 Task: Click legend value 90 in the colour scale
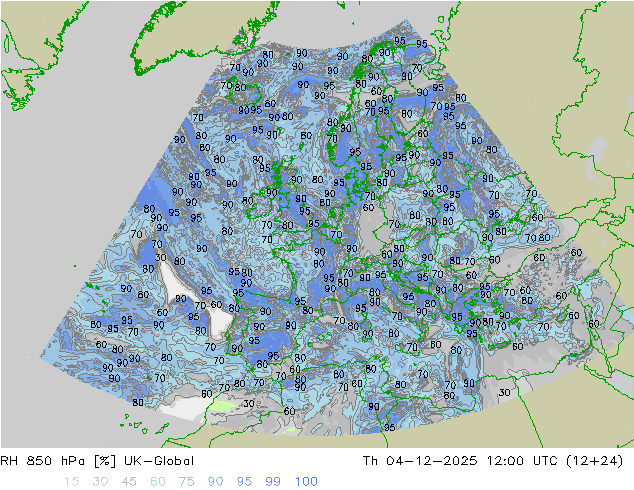pyautogui.click(x=216, y=482)
